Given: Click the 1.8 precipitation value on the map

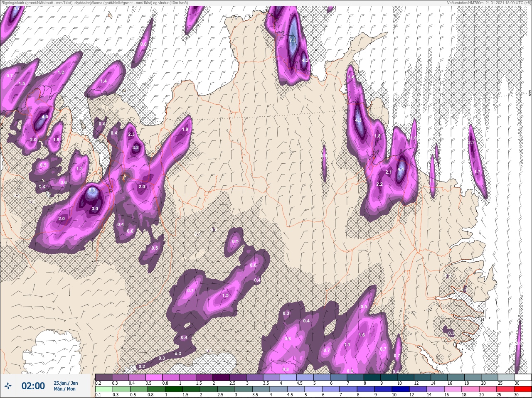Looking at the screenshot, I should coord(377,136).
